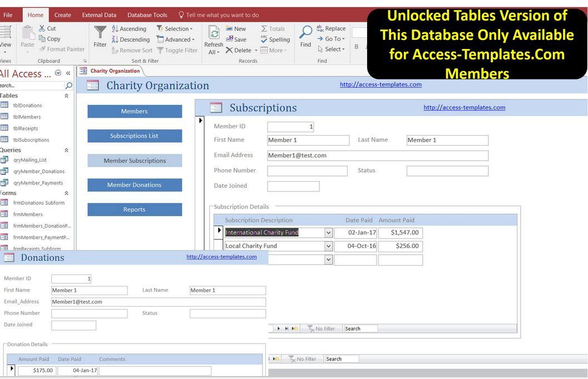588x379 pixels.
Task: Click the Totals sigma icon
Action: coord(264,29)
